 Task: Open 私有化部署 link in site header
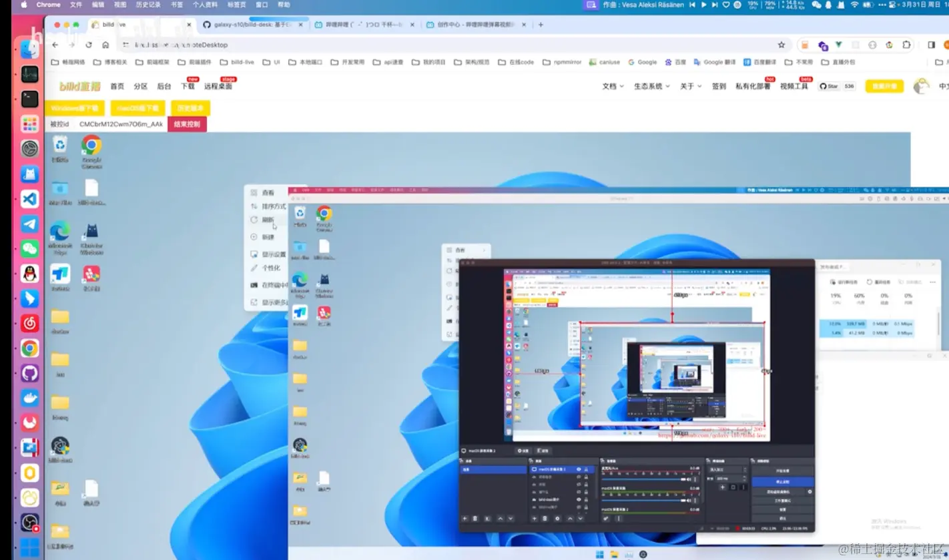753,86
